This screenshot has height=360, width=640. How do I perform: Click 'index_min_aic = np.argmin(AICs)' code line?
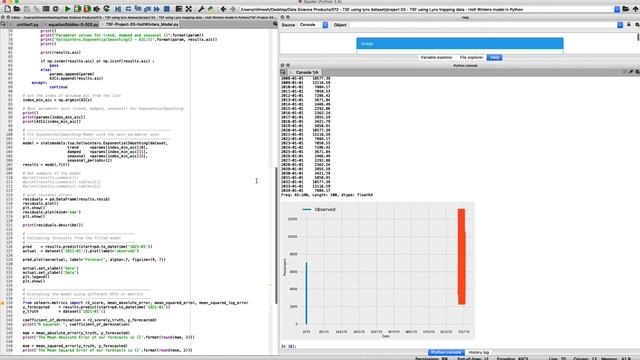click(57, 100)
